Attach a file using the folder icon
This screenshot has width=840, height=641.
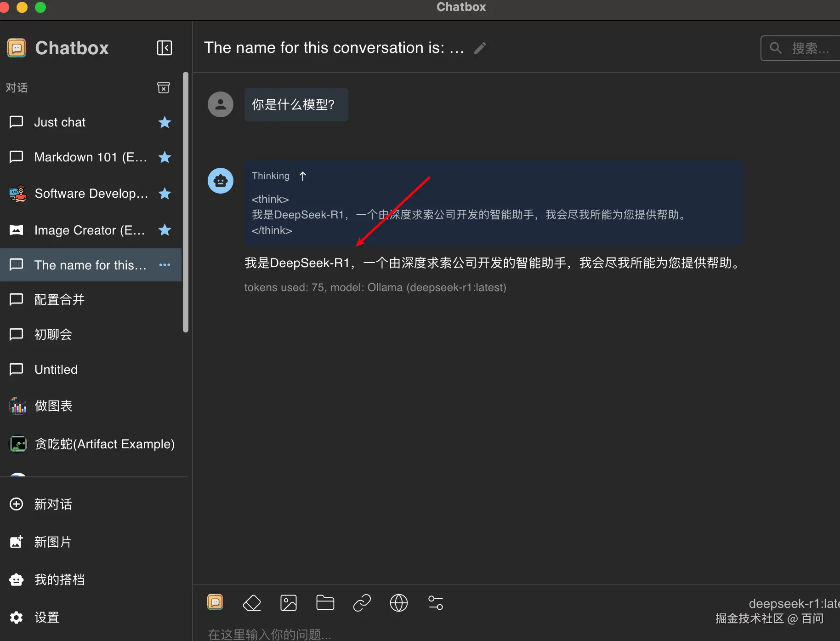pyautogui.click(x=325, y=602)
